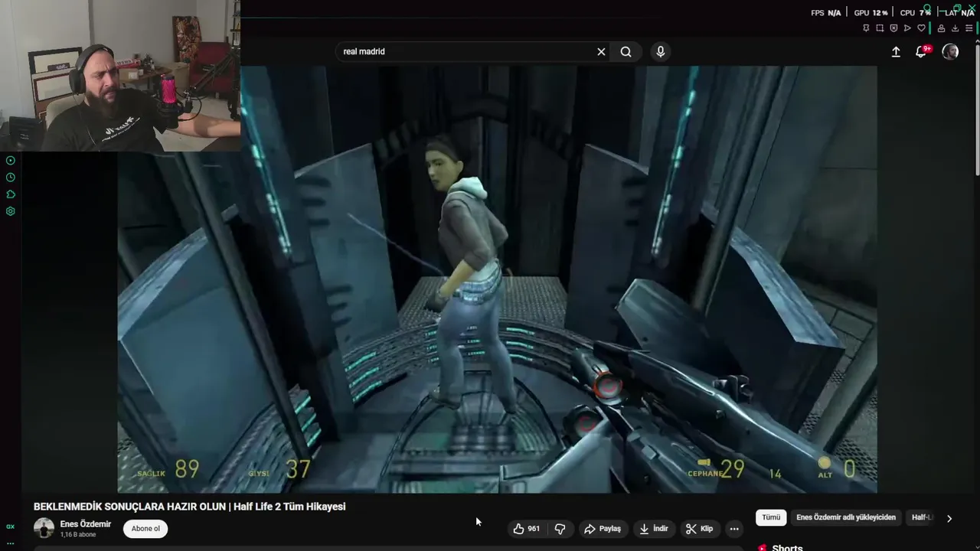
Task: Click the search magnifier button
Action: tap(626, 51)
